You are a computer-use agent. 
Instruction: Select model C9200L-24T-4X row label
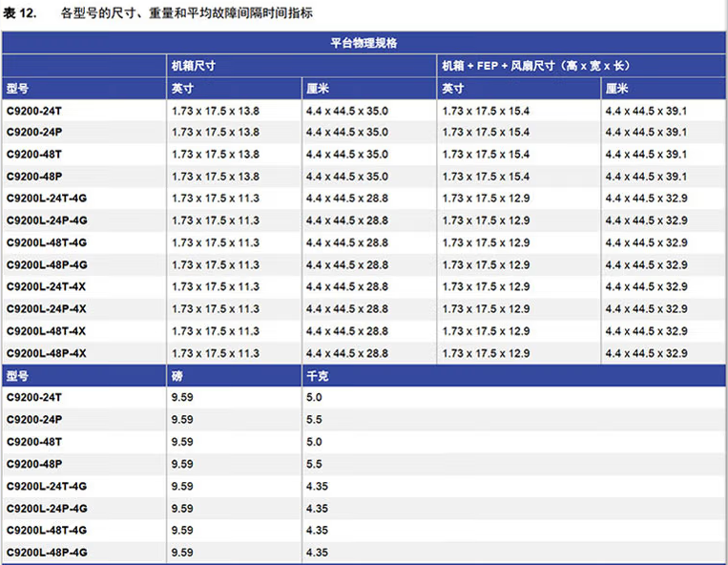click(x=47, y=286)
